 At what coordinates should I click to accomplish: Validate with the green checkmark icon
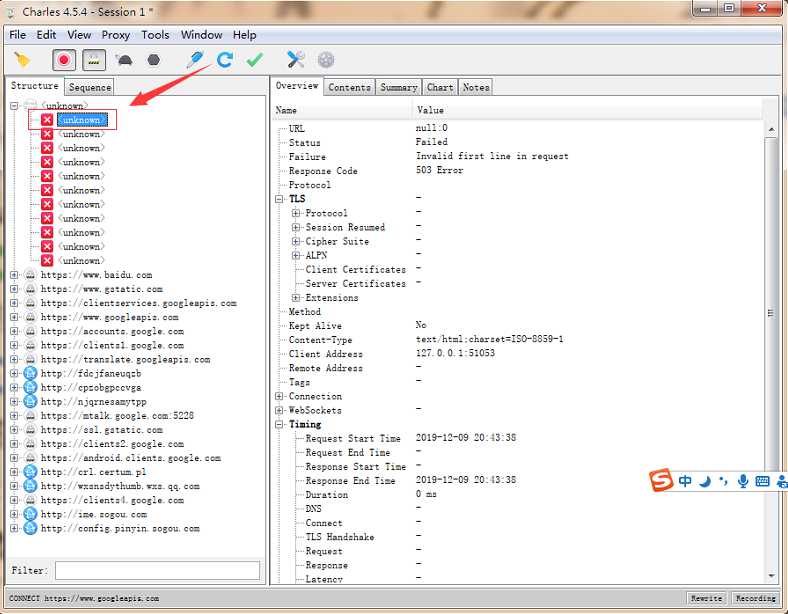pos(254,60)
